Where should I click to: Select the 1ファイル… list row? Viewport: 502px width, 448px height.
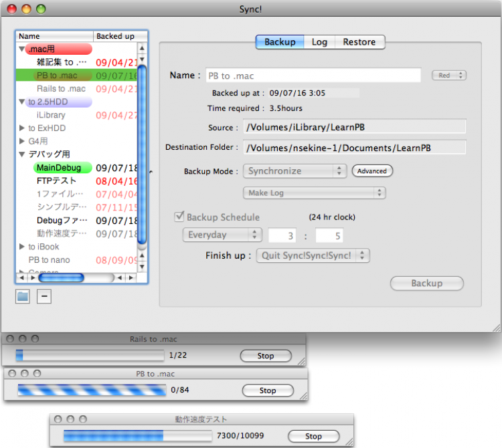pyautogui.click(x=76, y=194)
